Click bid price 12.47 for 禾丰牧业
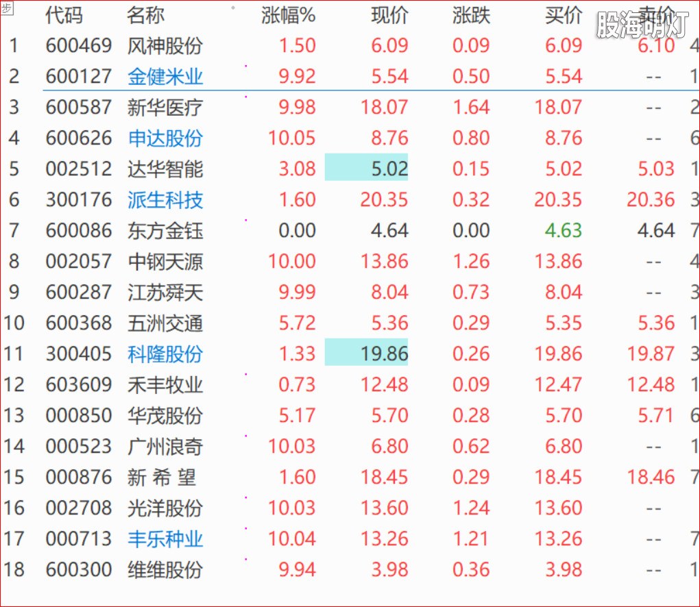The height and width of the screenshot is (607, 700). click(559, 384)
